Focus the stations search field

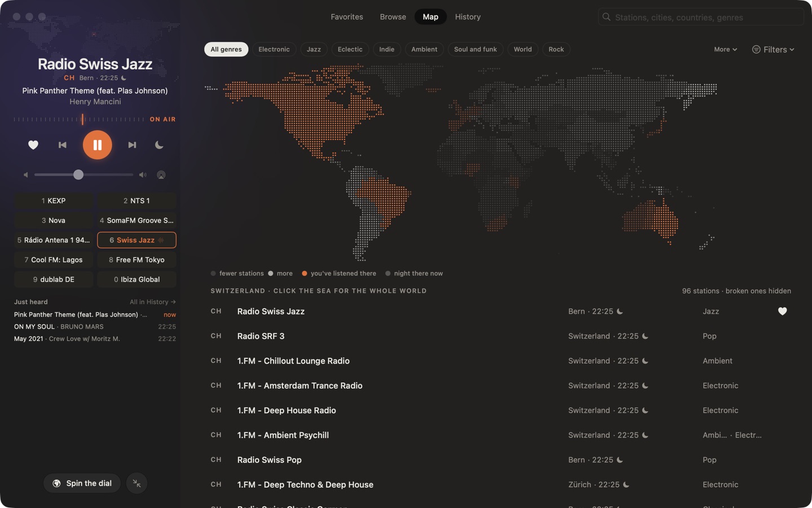click(x=701, y=17)
